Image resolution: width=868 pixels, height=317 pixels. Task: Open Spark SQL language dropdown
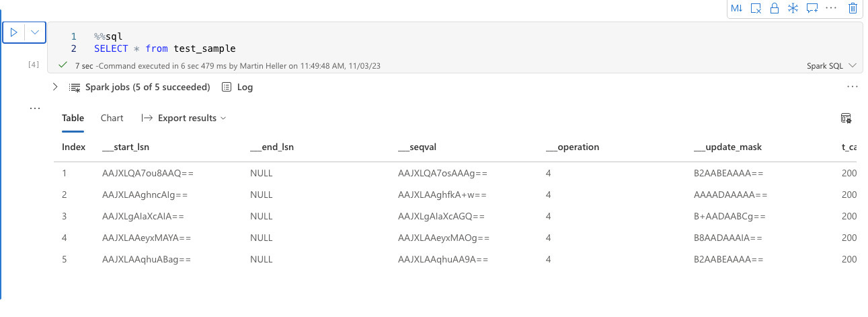click(832, 66)
